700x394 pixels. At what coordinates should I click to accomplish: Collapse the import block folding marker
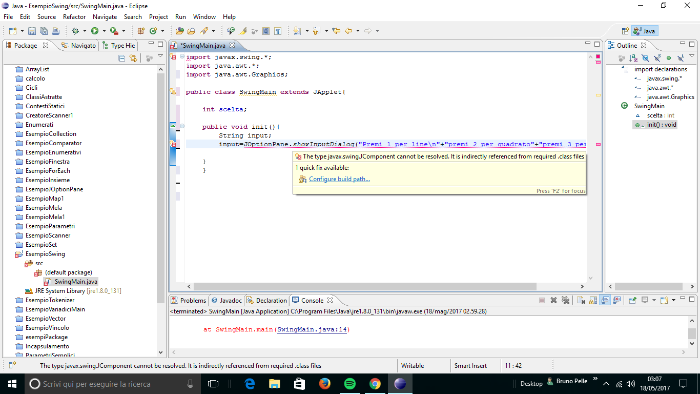182,57
